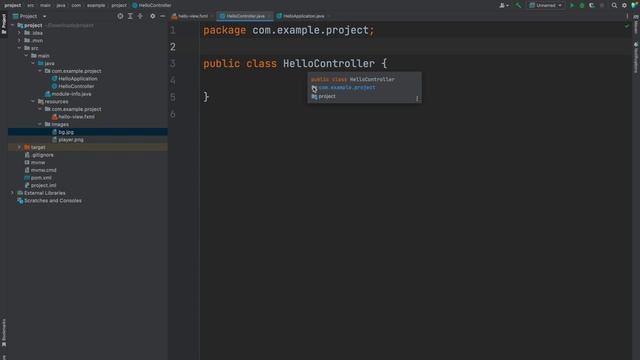This screenshot has width=640, height=360.
Task: Open the user account menu icon
Action: (x=504, y=5)
